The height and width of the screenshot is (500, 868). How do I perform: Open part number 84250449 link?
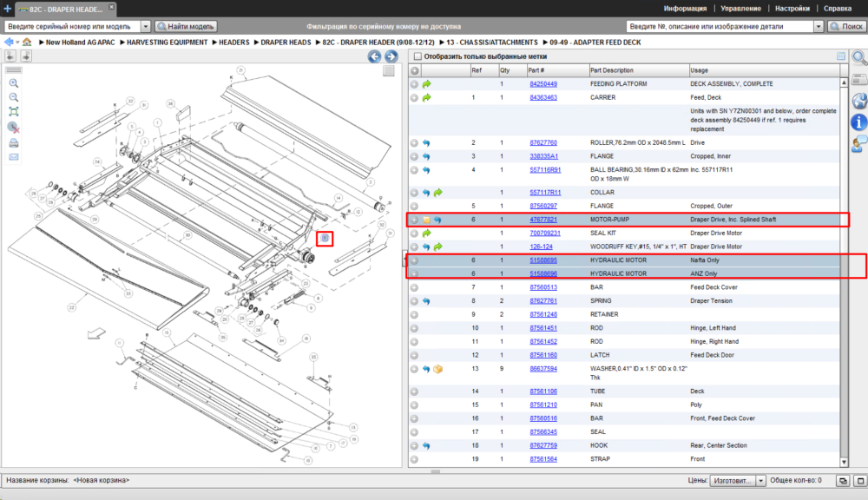(543, 84)
